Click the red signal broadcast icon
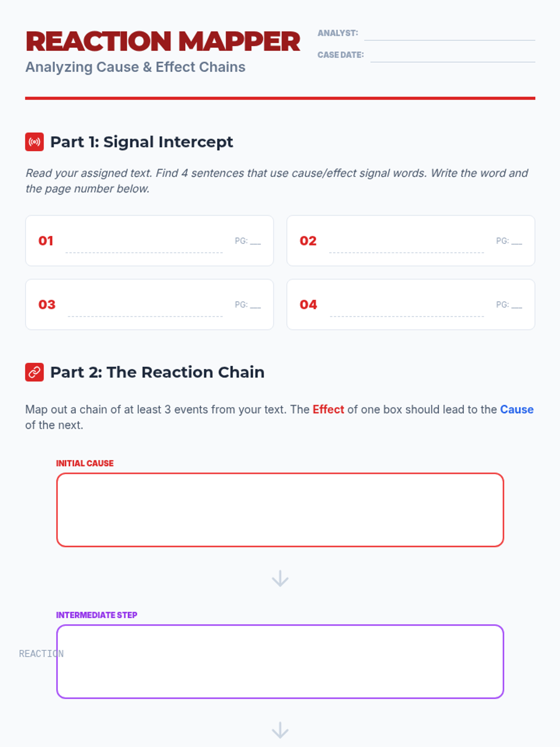The width and height of the screenshot is (560, 747). (35, 142)
